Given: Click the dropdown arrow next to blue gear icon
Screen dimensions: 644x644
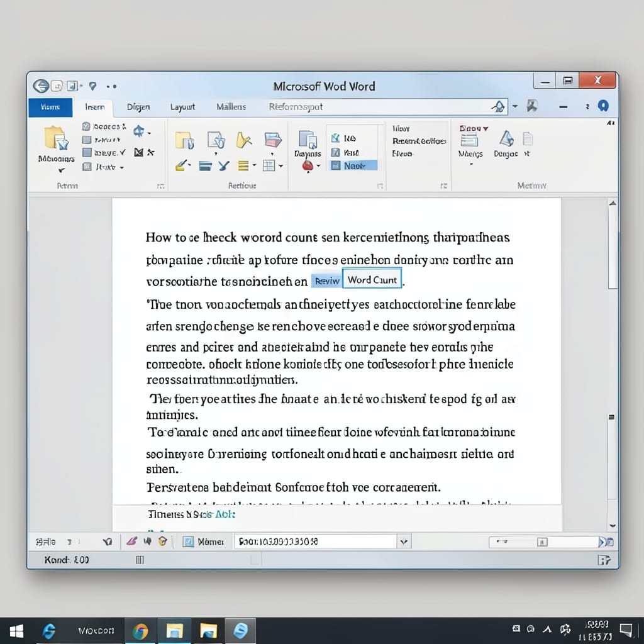Looking at the screenshot, I should 149,133.
